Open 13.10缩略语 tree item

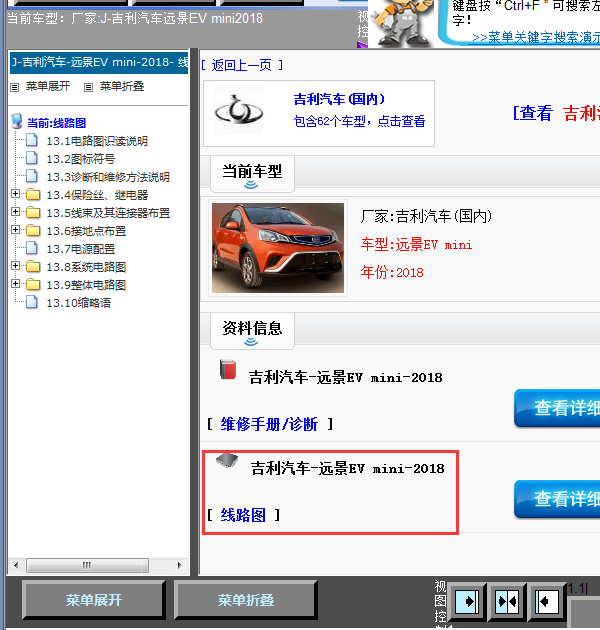[x=79, y=303]
